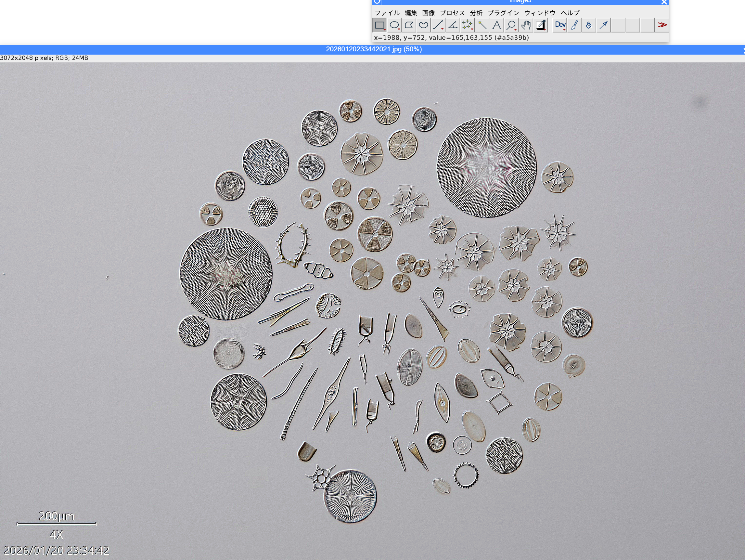Select the Straight Line tool

pyautogui.click(x=438, y=25)
